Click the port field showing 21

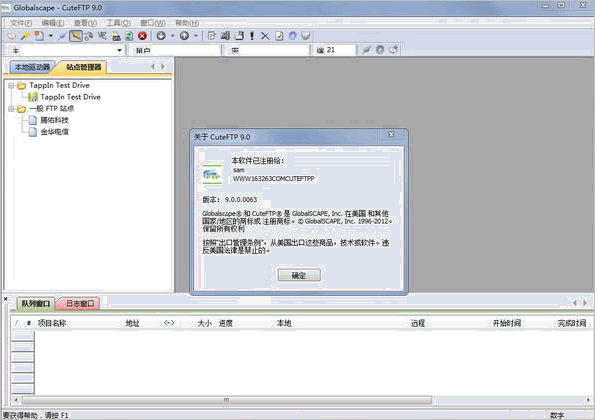pos(340,50)
